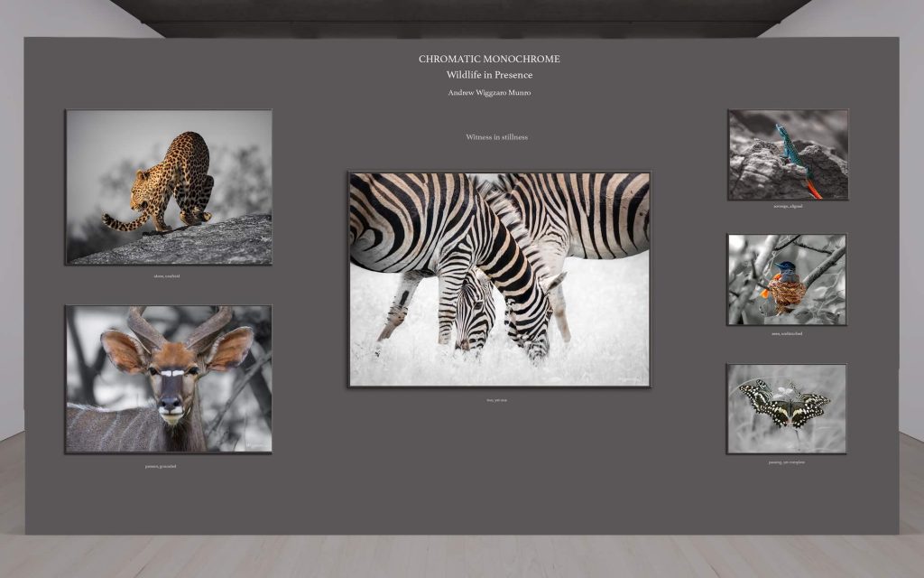This screenshot has width=924, height=578.
Task: Click the caption beneath the nesting bird photo
Action: tap(787, 333)
